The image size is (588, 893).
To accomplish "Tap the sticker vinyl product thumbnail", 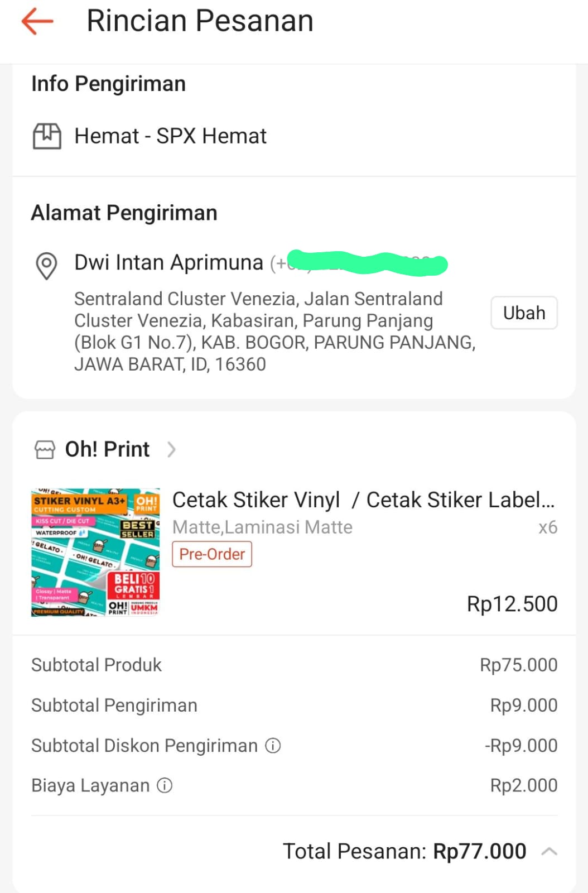I will [95, 552].
